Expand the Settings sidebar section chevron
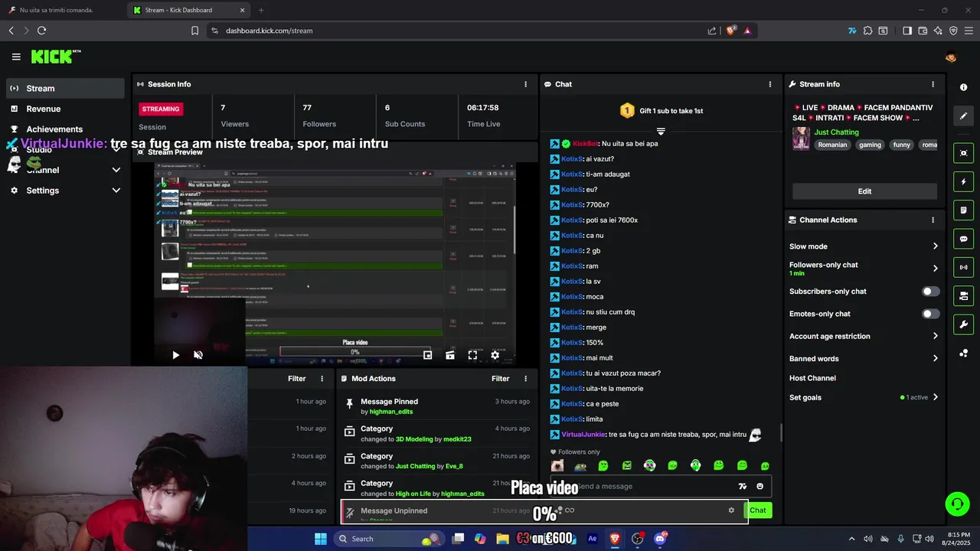This screenshot has width=980, height=551. [116, 191]
